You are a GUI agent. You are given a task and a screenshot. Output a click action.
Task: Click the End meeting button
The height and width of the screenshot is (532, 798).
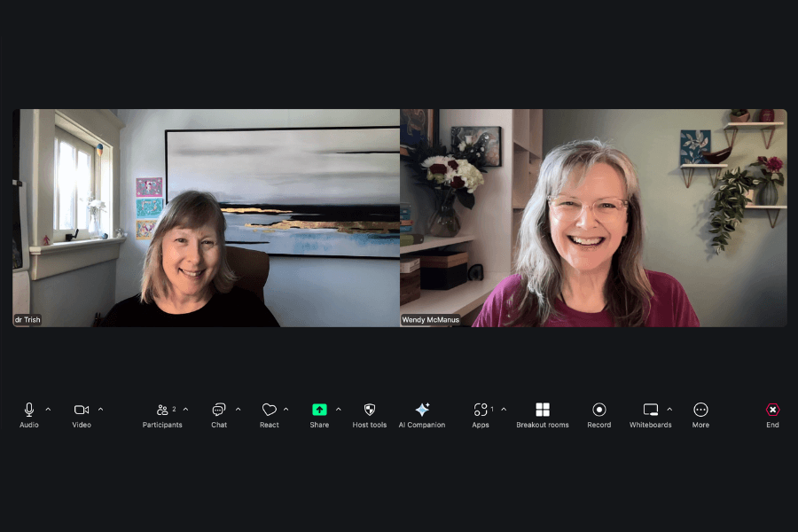pyautogui.click(x=772, y=410)
